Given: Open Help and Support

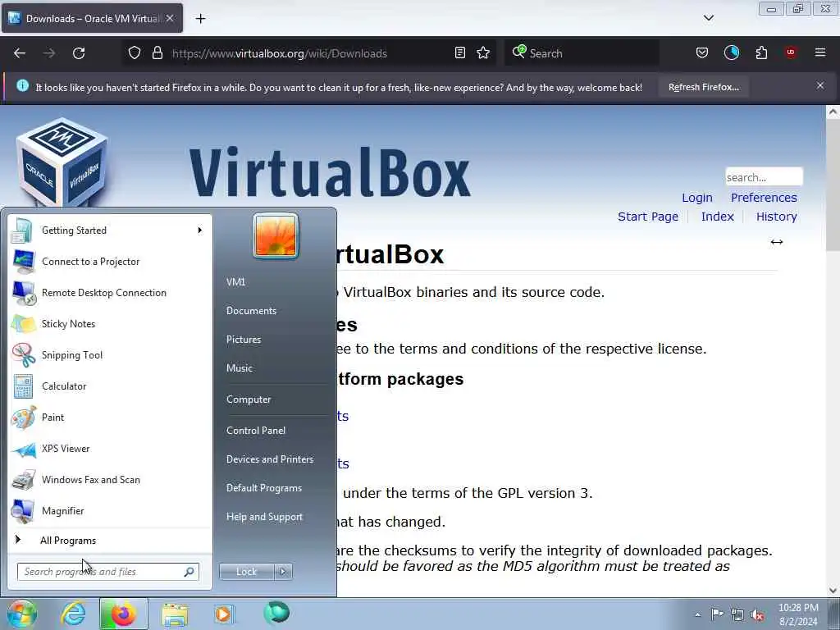Looking at the screenshot, I should (x=265, y=517).
